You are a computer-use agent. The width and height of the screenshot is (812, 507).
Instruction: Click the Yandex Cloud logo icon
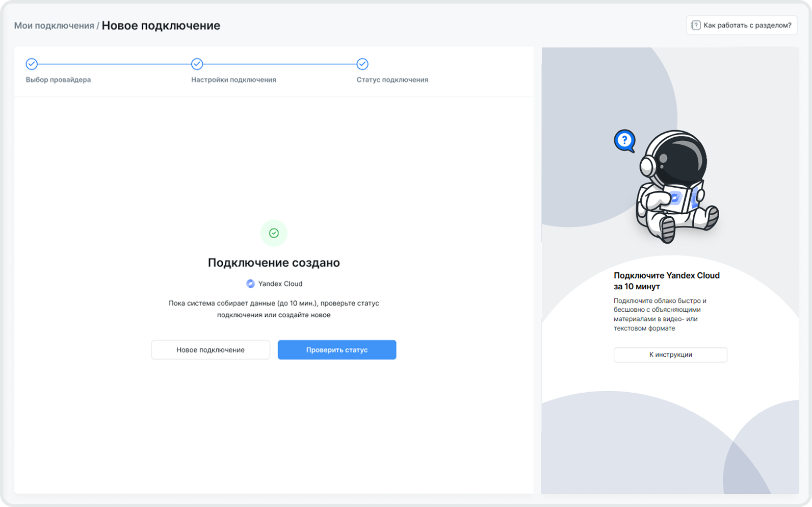(x=250, y=284)
